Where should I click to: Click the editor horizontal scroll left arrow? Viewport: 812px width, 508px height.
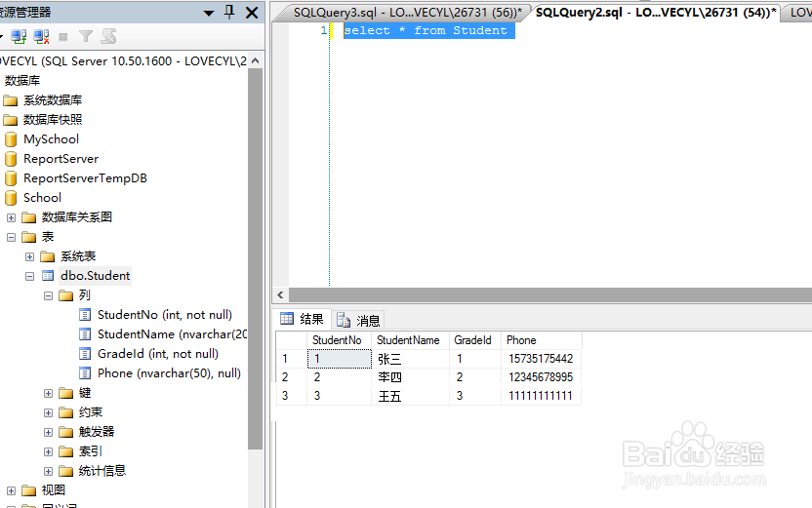(x=280, y=294)
